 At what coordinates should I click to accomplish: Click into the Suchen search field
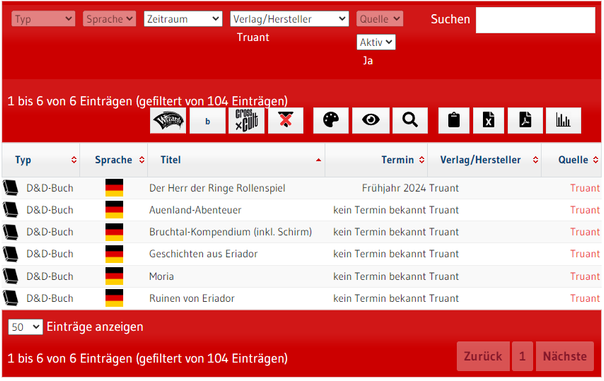tap(535, 20)
